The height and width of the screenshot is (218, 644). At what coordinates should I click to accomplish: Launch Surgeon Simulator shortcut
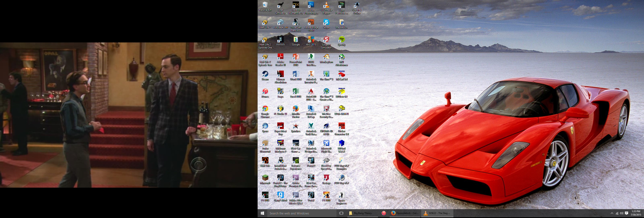326,42
